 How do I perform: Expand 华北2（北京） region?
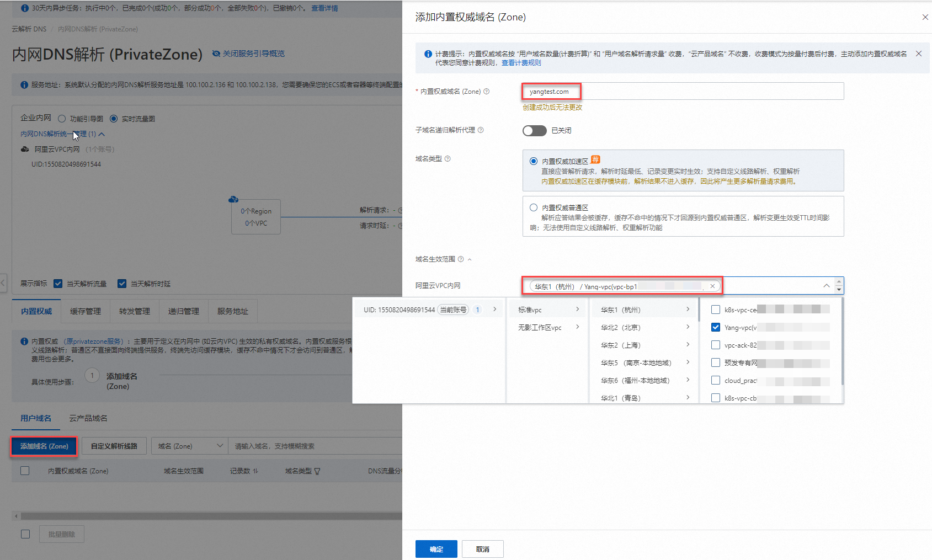pos(645,327)
